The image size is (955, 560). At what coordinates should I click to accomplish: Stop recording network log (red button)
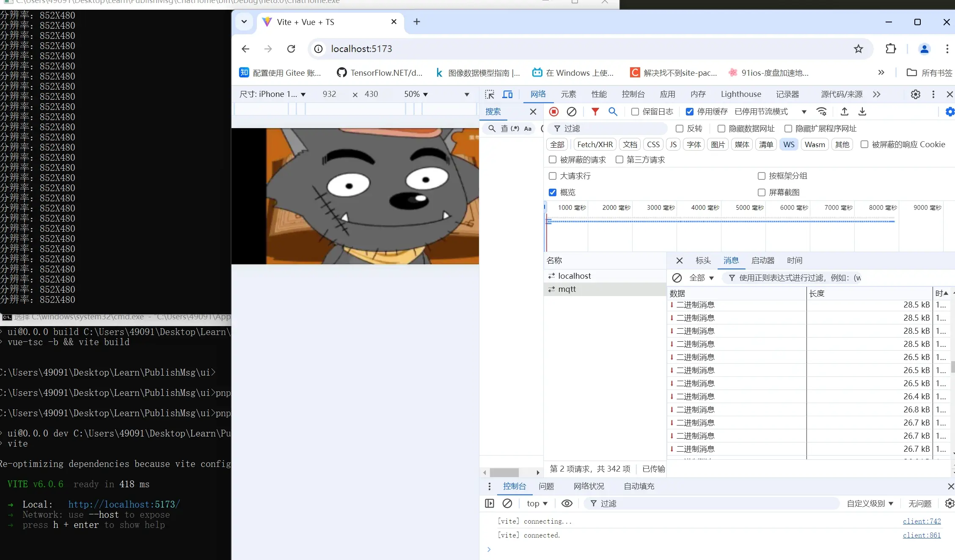(553, 112)
